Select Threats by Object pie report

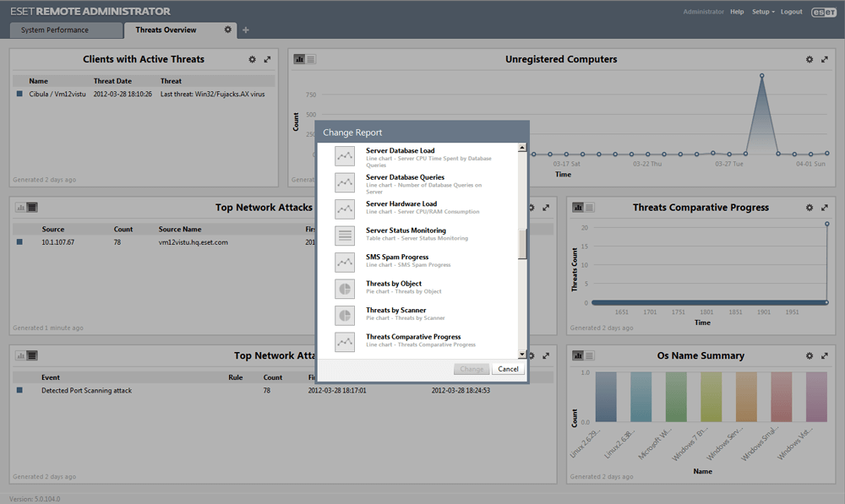tap(417, 288)
